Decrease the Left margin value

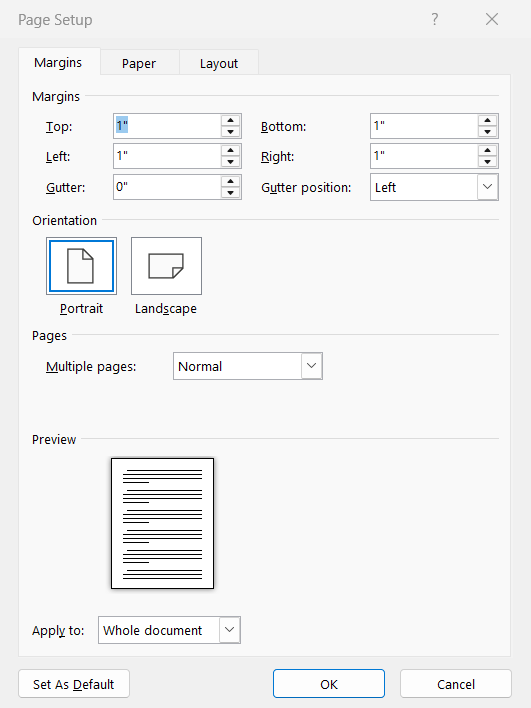click(230, 162)
